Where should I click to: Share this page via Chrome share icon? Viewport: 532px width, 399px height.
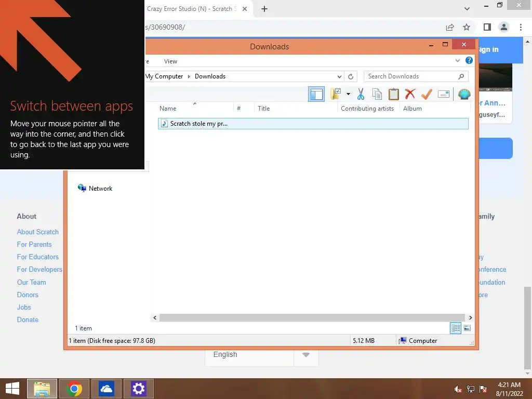point(450,27)
